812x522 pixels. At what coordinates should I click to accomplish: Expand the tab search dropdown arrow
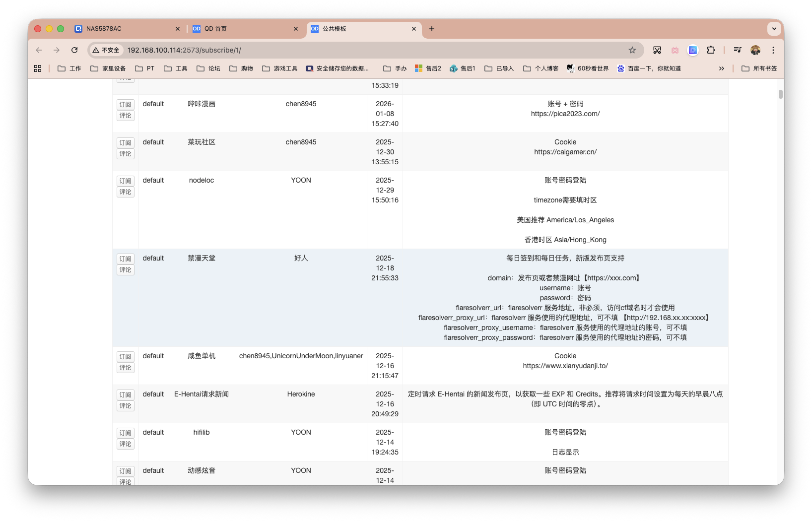(x=774, y=29)
